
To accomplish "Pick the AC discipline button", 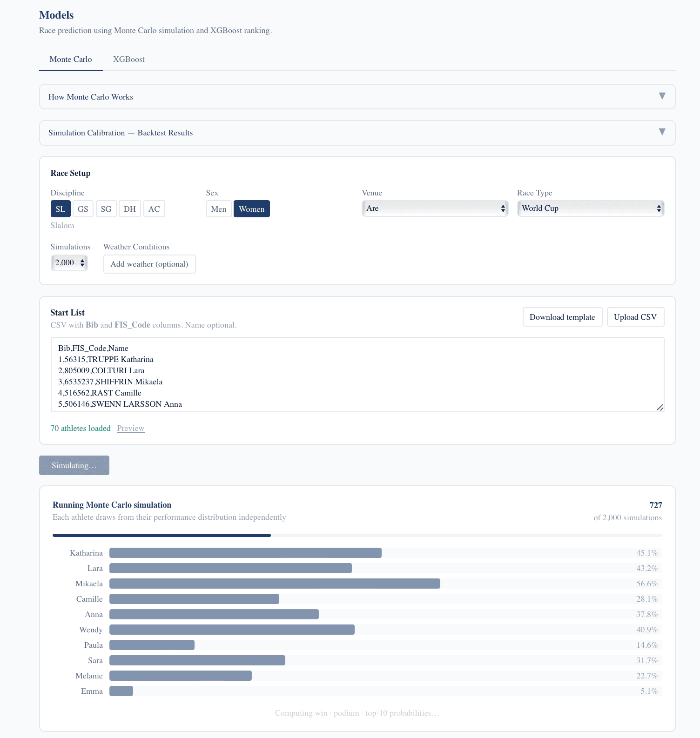I will [154, 209].
